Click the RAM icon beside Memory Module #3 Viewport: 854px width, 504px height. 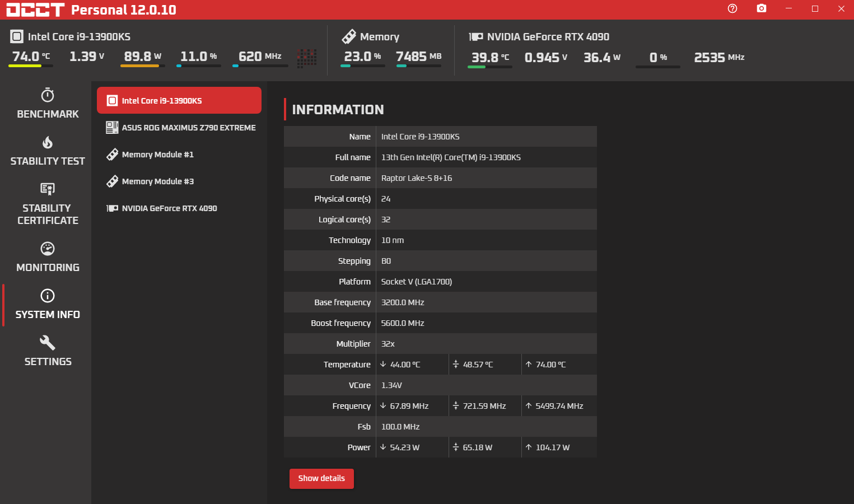[112, 181]
